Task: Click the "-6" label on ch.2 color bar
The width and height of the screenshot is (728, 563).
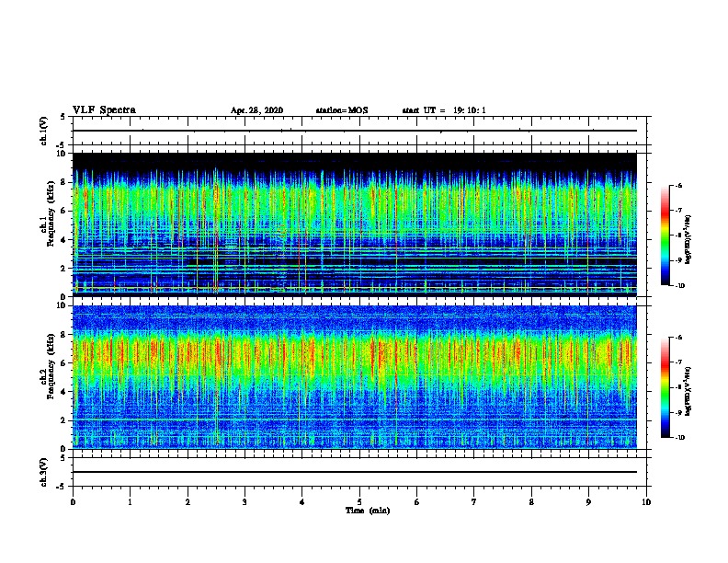Action: 679,338
